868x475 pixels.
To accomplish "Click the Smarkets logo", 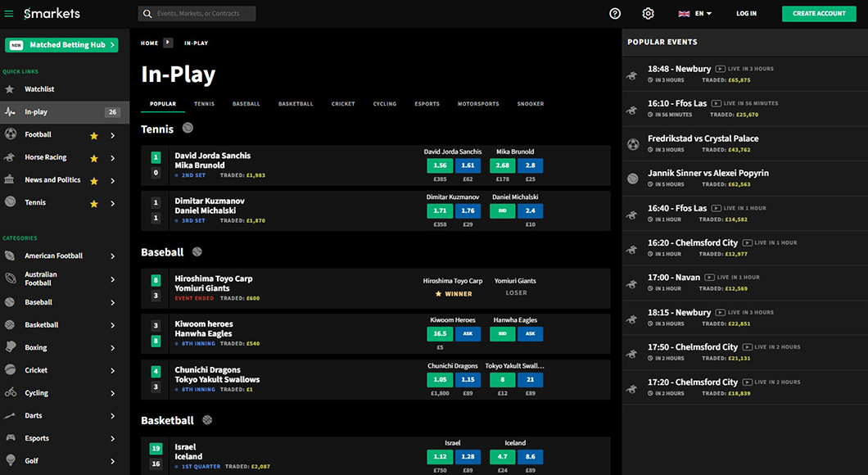I will point(52,14).
